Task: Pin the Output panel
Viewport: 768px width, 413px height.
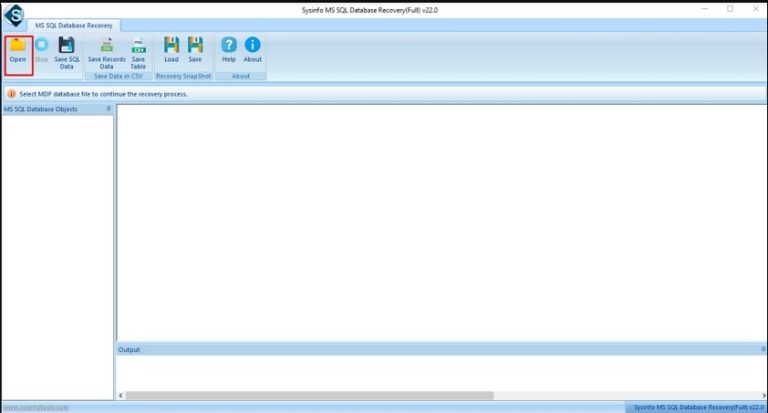Action: tap(763, 349)
